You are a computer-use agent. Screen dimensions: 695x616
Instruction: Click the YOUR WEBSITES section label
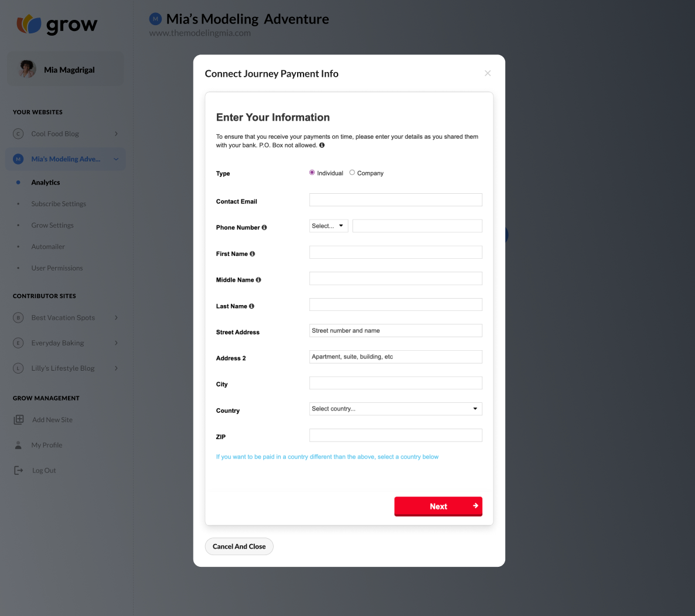click(38, 112)
